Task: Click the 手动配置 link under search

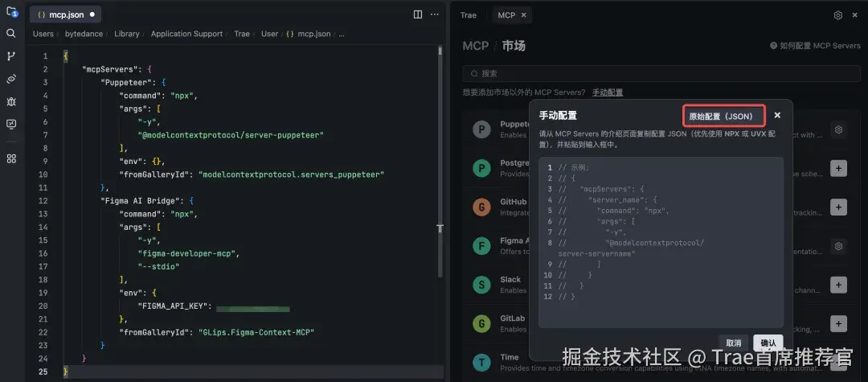Action: click(x=608, y=92)
